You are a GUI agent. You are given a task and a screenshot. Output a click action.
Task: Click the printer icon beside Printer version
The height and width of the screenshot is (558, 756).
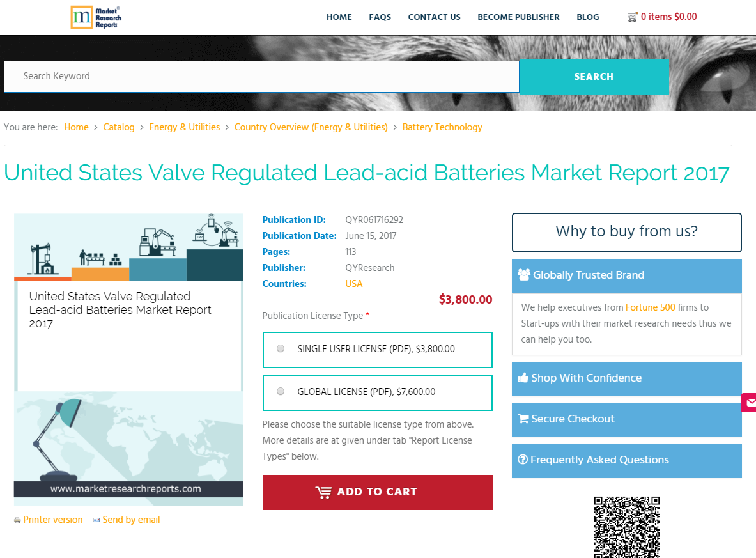17,520
